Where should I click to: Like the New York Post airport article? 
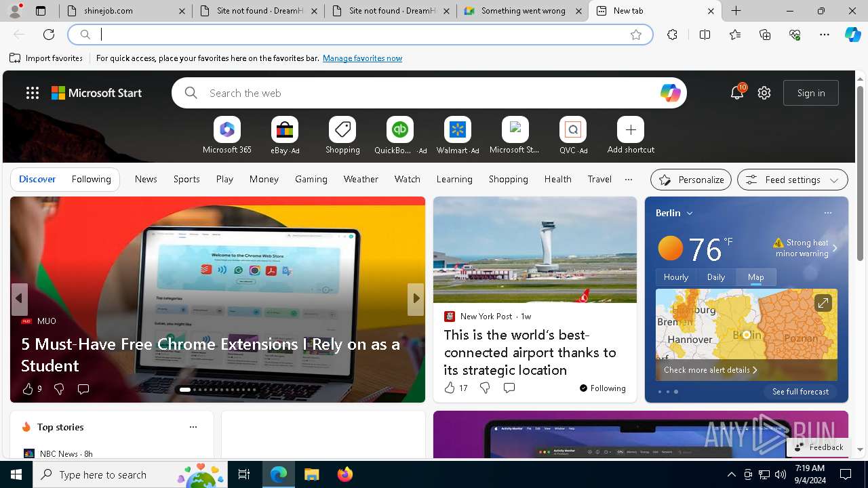point(450,388)
